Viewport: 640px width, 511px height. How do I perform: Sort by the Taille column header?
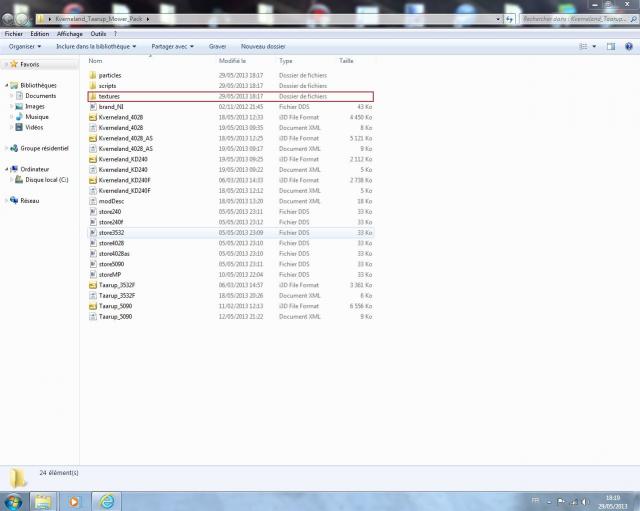tap(346, 61)
